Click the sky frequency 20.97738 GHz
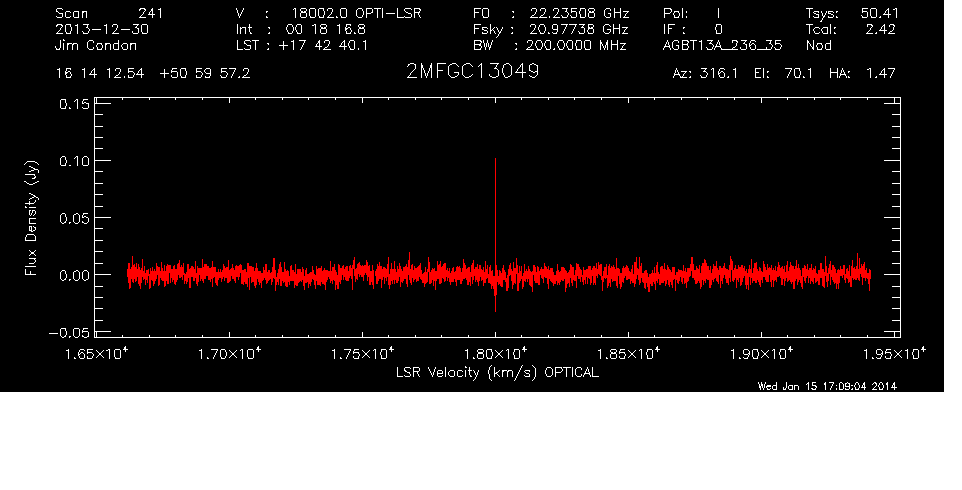Screen dimensions: 962x490 [579, 29]
